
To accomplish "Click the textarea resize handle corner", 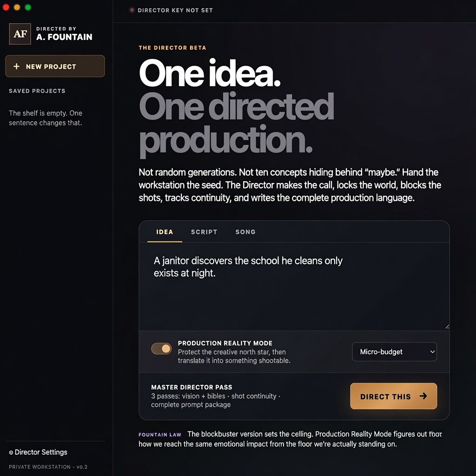I will [447, 327].
